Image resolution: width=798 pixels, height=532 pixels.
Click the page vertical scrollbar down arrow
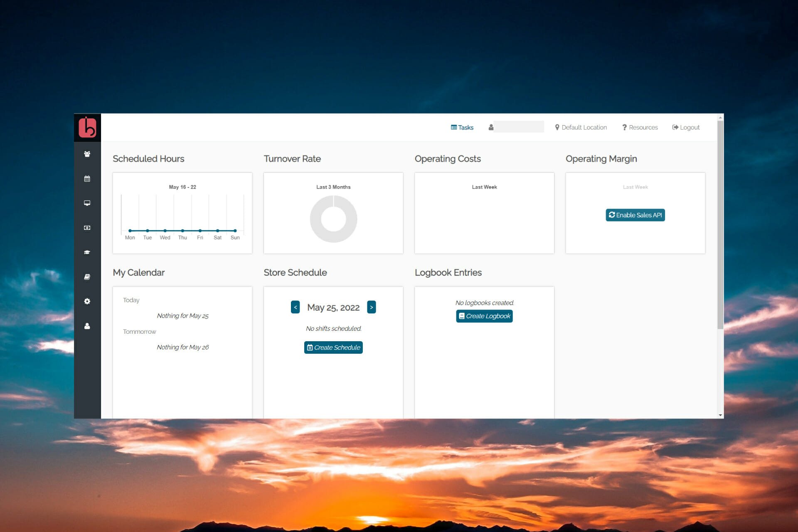click(x=720, y=415)
